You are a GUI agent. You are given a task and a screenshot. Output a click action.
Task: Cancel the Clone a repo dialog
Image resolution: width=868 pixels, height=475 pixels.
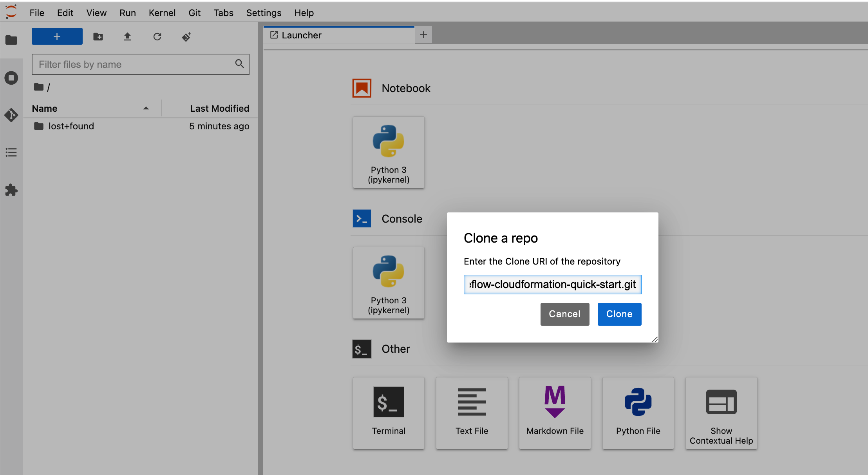pos(564,314)
